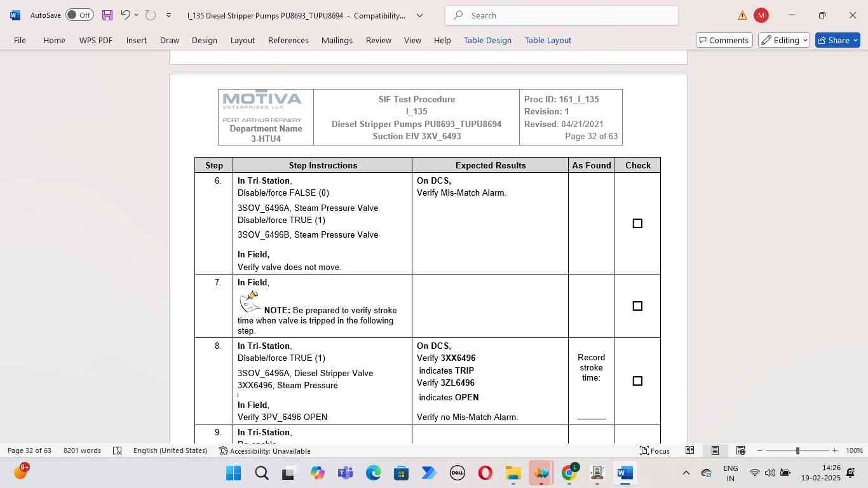This screenshot has height=488, width=868.
Task: Click the 'Page 32 of 63' status bar indicator
Action: point(29,451)
